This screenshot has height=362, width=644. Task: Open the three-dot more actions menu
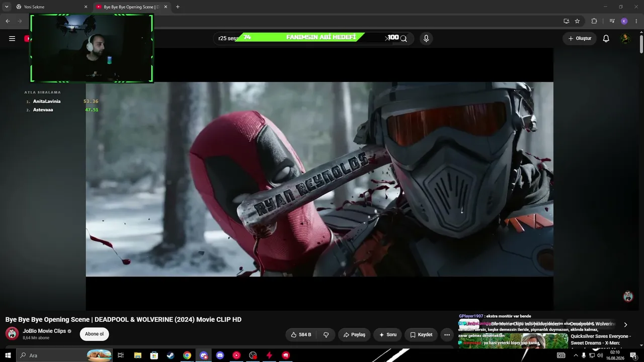pyautogui.click(x=447, y=335)
